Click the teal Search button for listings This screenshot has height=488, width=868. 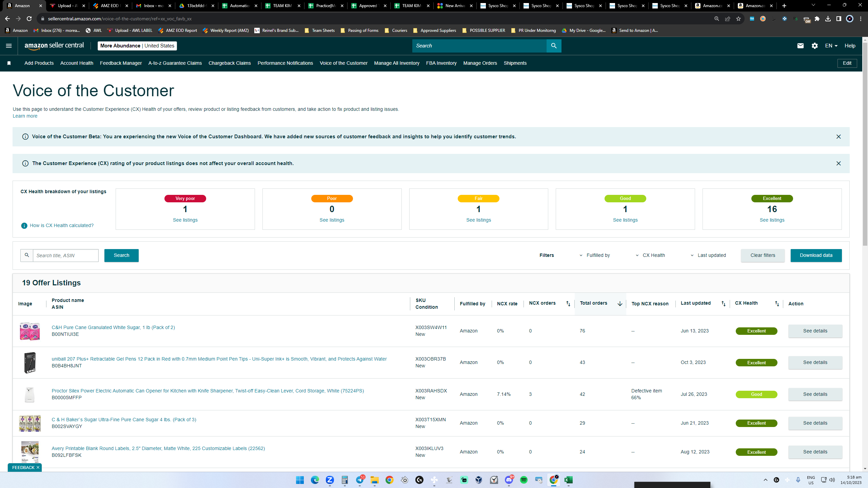click(x=121, y=256)
